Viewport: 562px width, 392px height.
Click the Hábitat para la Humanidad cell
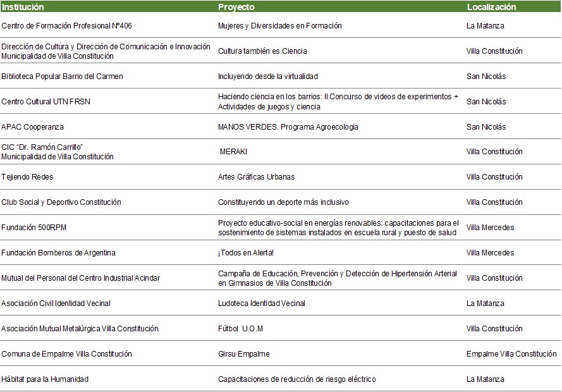click(x=45, y=379)
